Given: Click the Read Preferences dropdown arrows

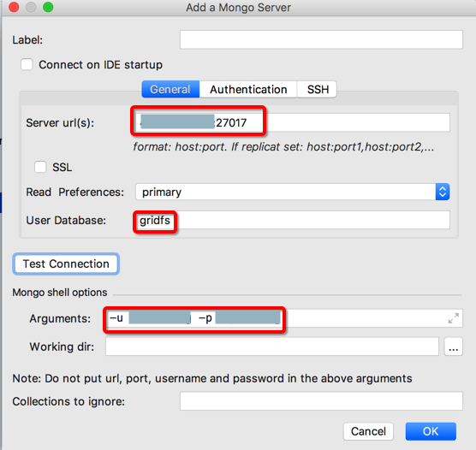Looking at the screenshot, I should pyautogui.click(x=443, y=192).
